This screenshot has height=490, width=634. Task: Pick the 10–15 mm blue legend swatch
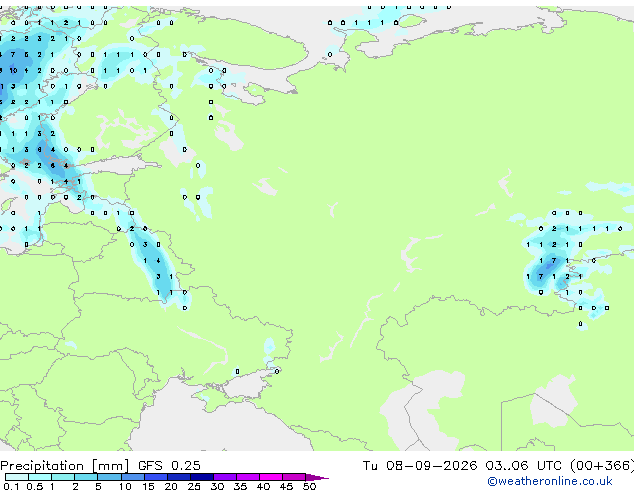pos(132,477)
